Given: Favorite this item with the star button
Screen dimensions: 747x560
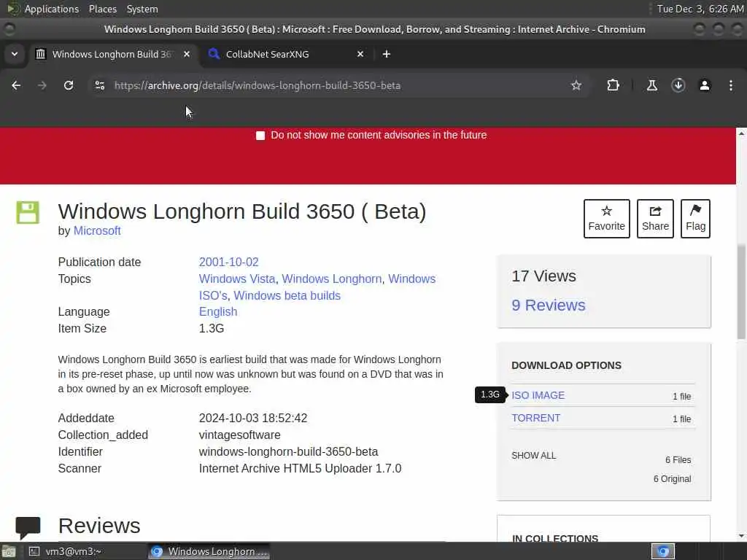Looking at the screenshot, I should [606, 219].
